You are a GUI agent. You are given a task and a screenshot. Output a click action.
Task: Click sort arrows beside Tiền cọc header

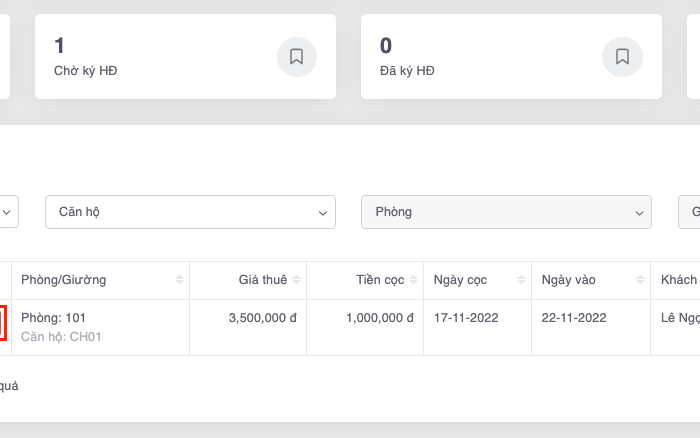[413, 280]
